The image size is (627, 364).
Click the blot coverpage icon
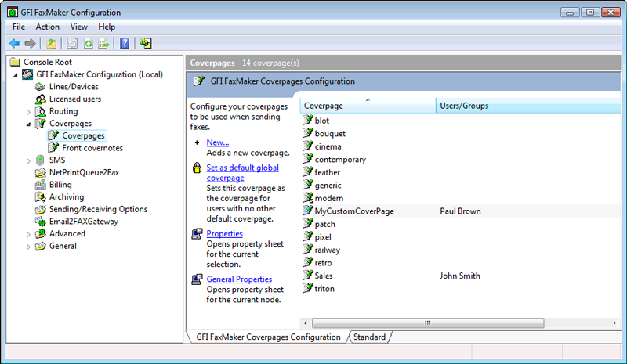point(307,120)
